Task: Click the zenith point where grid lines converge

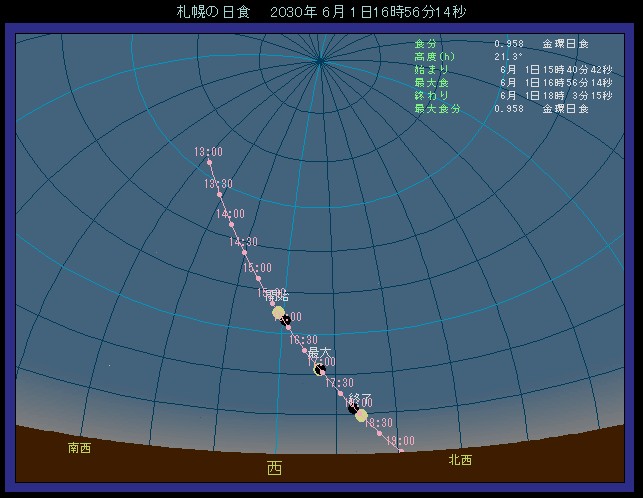Action: (x=320, y=62)
